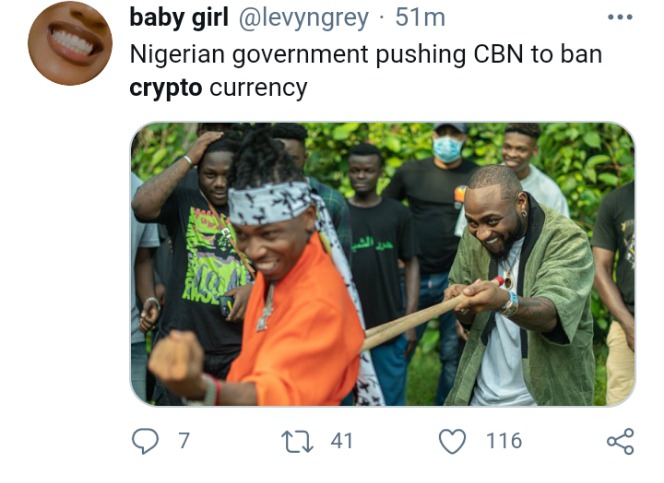The image size is (664, 483).
Task: Click the reply speech bubble icon
Action: 145,441
